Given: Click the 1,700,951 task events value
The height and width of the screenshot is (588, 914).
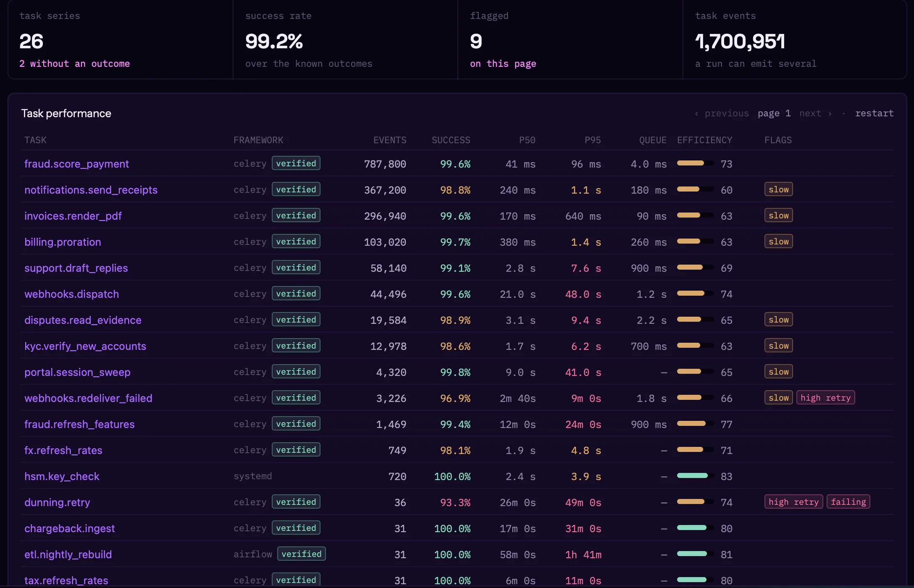Looking at the screenshot, I should (x=740, y=41).
